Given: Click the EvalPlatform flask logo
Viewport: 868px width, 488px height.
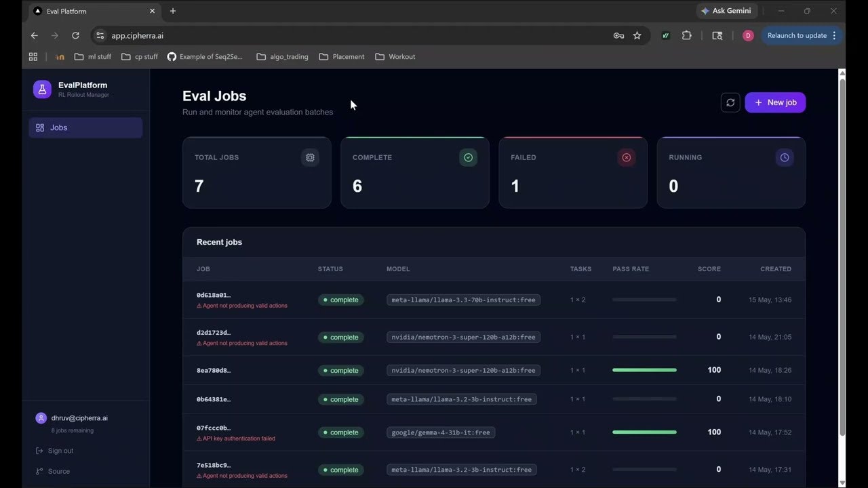Looking at the screenshot, I should point(42,89).
